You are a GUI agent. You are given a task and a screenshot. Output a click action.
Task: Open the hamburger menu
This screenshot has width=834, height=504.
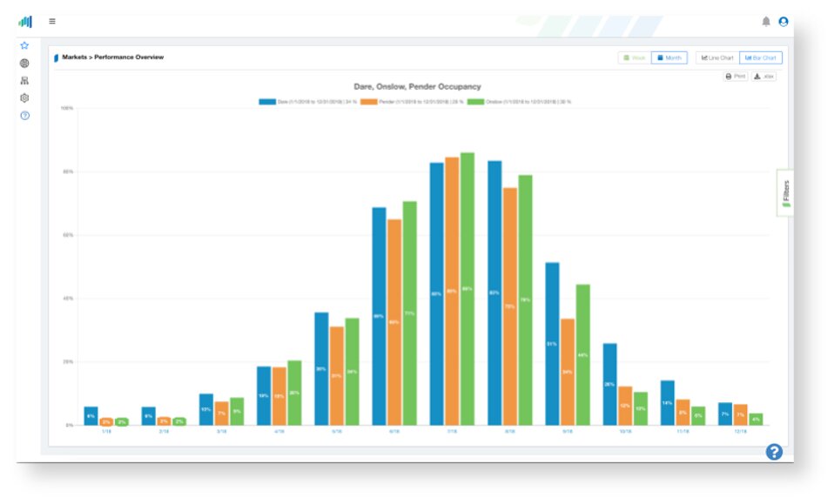click(52, 21)
